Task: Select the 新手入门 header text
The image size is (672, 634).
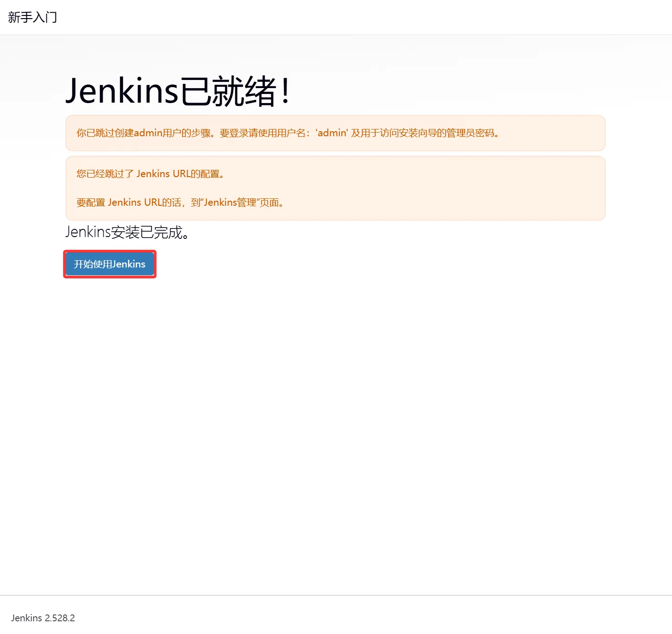Action: [31, 17]
